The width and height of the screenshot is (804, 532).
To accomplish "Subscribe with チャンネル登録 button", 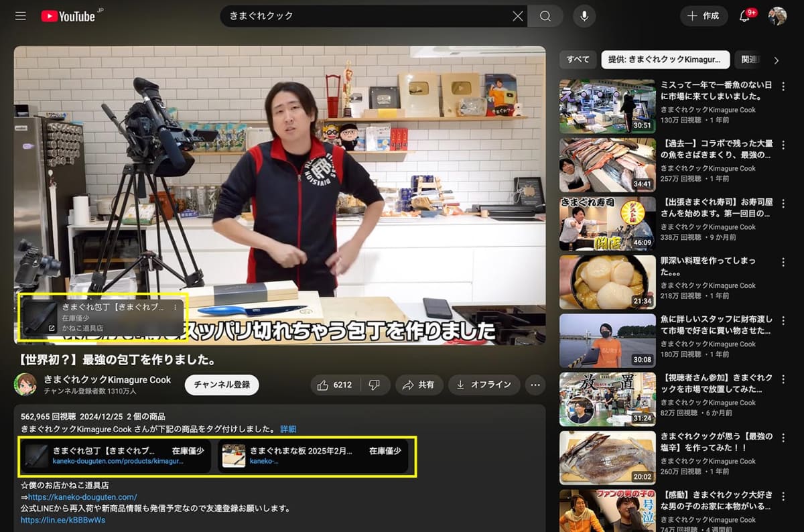I will click(x=222, y=385).
